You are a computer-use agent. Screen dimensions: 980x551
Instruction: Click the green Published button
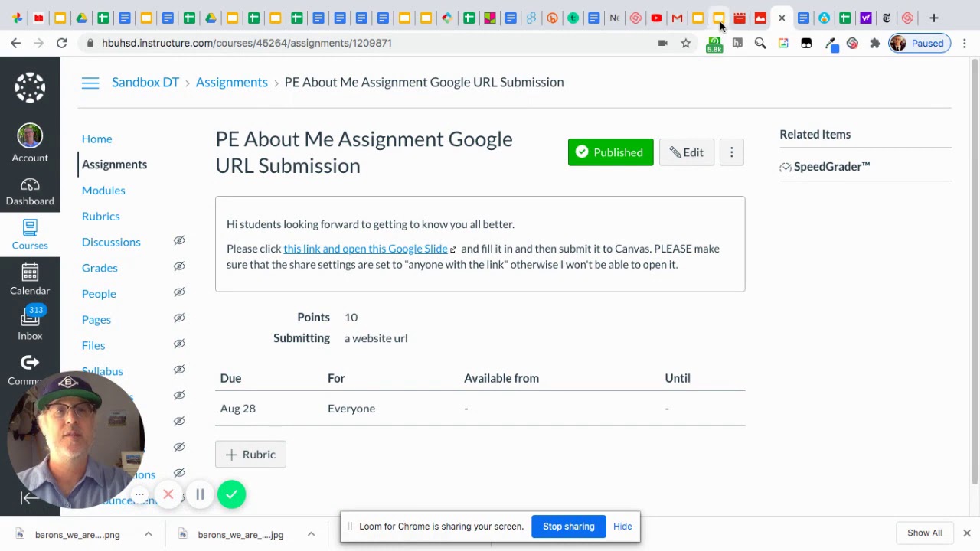(610, 152)
